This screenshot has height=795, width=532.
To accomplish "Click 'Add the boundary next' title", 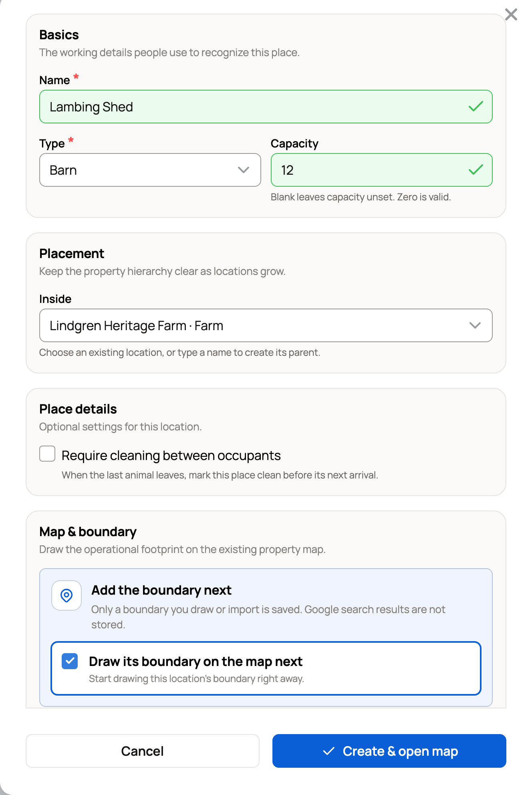I will pos(161,590).
